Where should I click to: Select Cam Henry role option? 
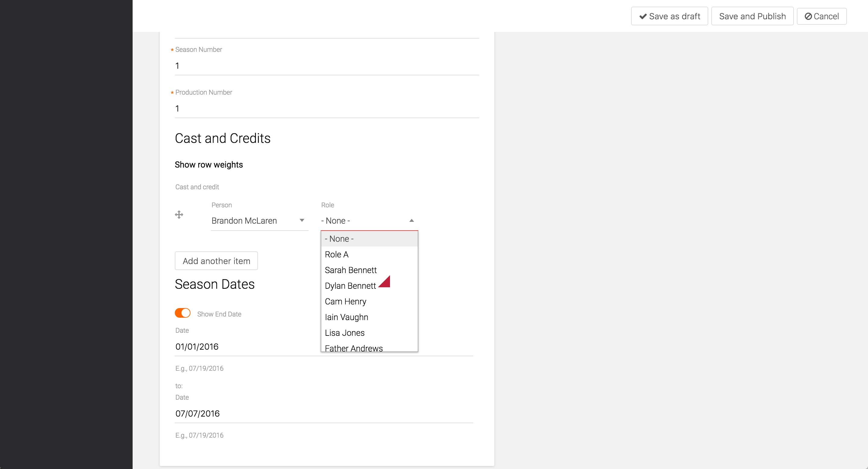tap(345, 301)
